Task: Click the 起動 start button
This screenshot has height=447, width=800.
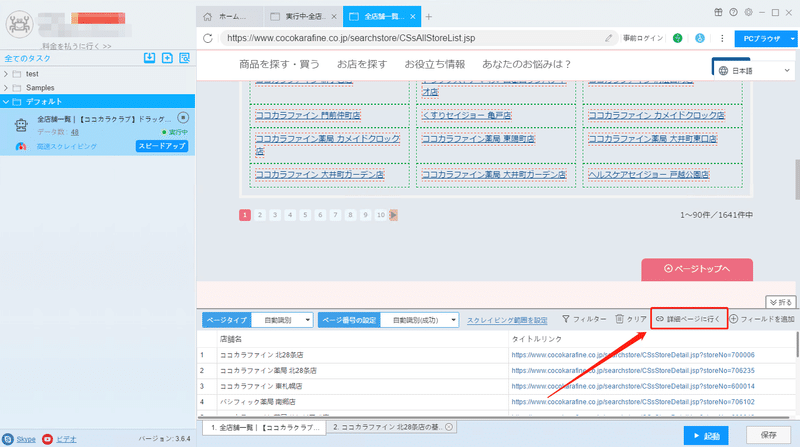Action: point(706,436)
